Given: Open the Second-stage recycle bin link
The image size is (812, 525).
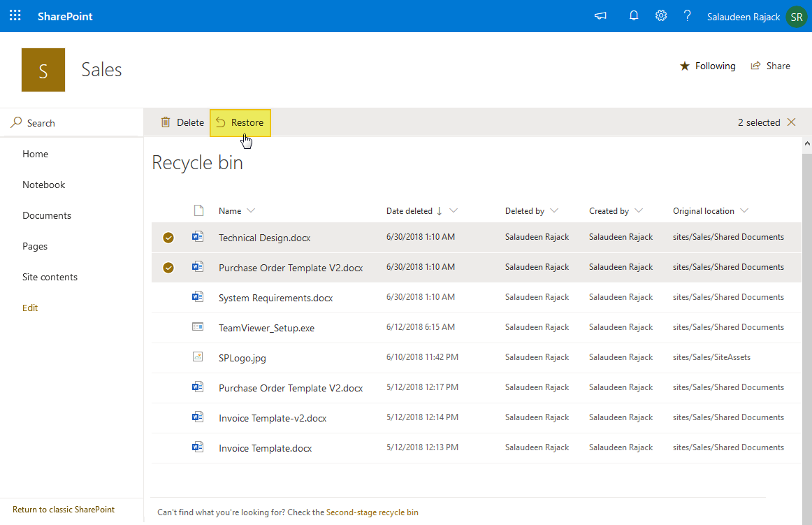Looking at the screenshot, I should coord(373,512).
